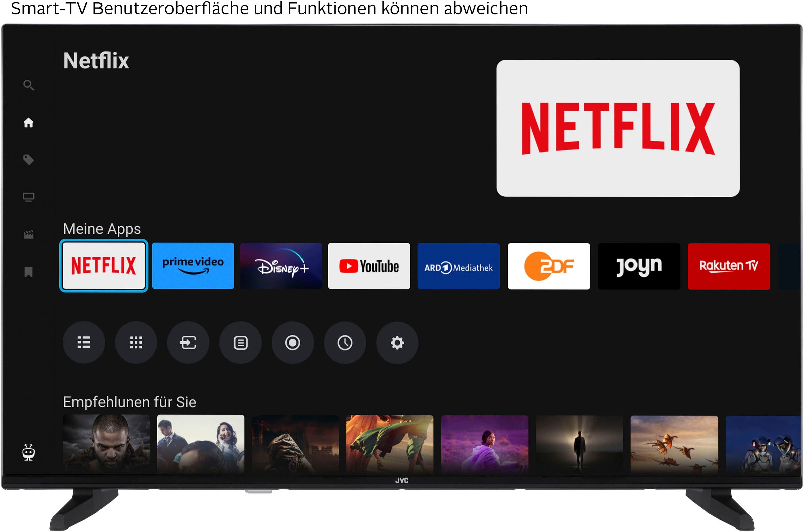Open the channel list round button
Screen dimensions: 804x532
pyautogui.click(x=84, y=343)
